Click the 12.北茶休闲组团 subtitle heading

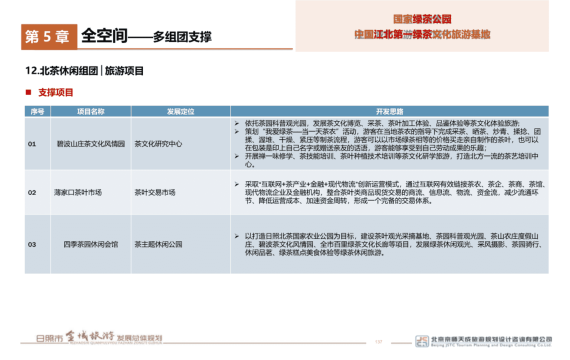point(61,71)
